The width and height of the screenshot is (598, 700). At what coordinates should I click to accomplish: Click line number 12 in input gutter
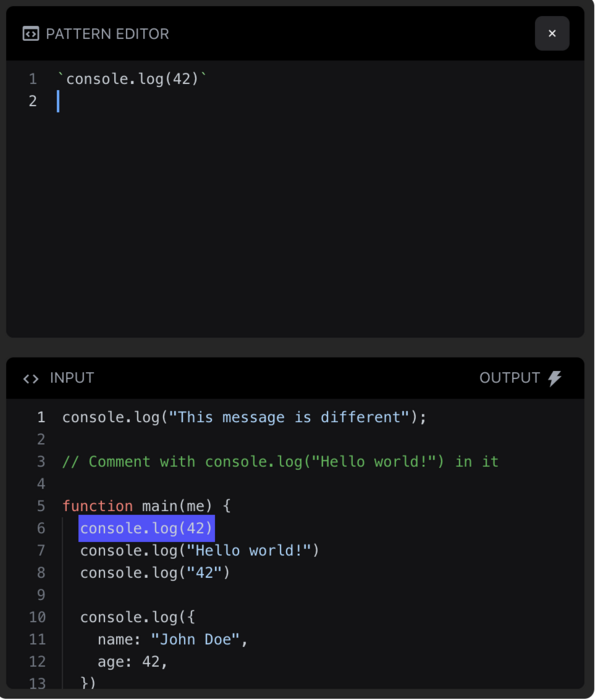point(37,662)
